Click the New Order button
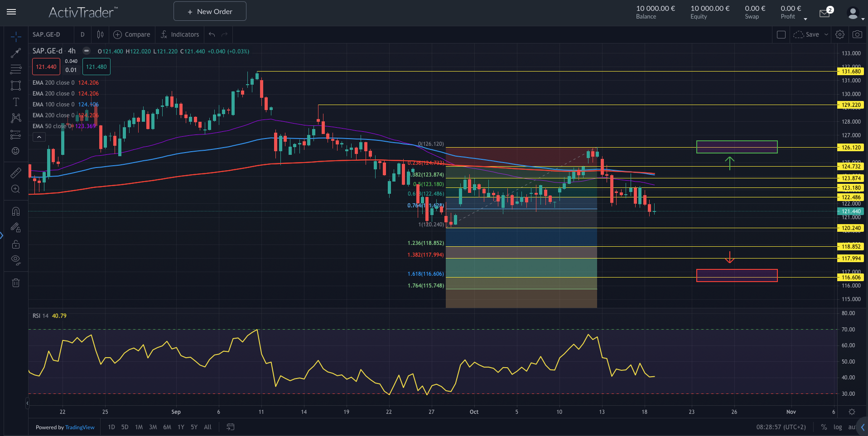Screen dimensions: 868x436 210,11
